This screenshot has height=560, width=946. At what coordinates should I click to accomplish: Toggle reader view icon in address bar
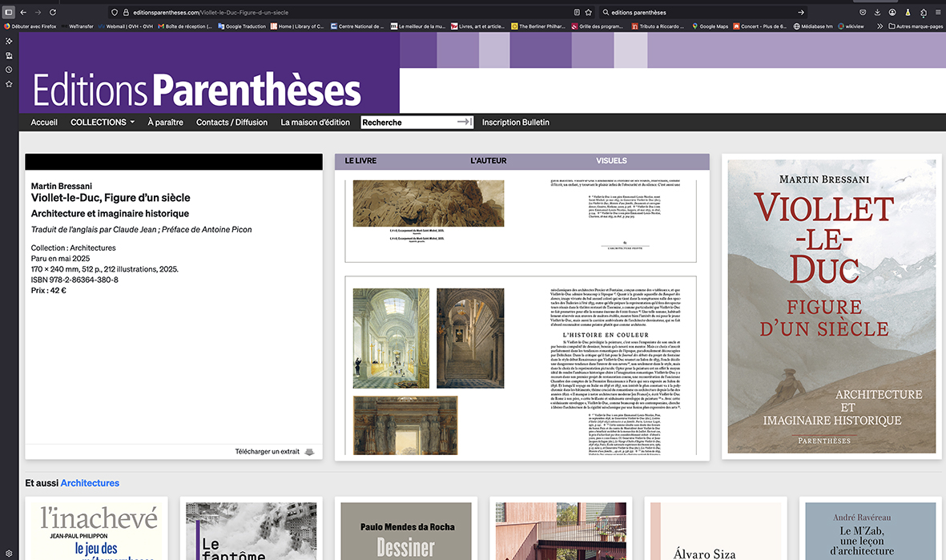(577, 12)
